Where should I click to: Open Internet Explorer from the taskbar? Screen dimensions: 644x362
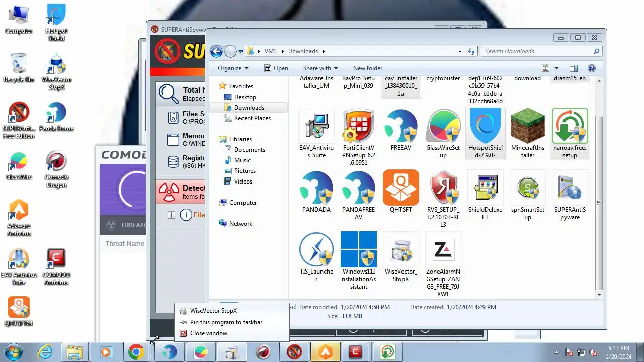pos(45,352)
